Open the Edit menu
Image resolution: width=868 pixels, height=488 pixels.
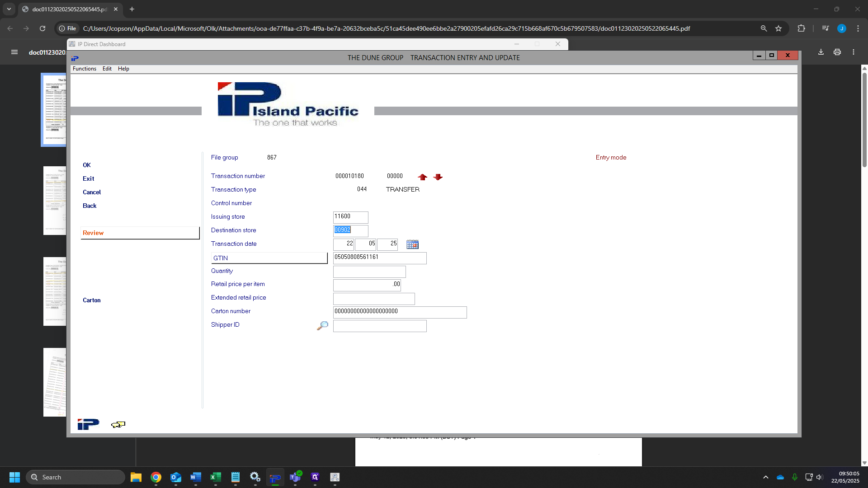[x=107, y=69]
